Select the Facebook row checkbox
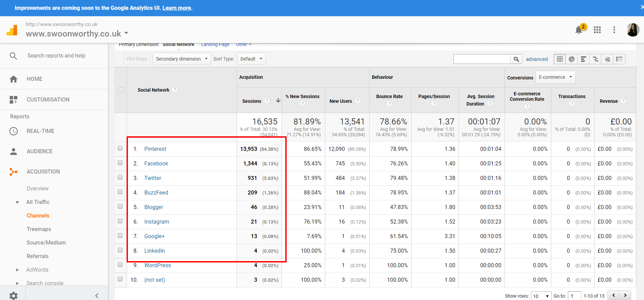This screenshot has height=300, width=644. pos(120,163)
